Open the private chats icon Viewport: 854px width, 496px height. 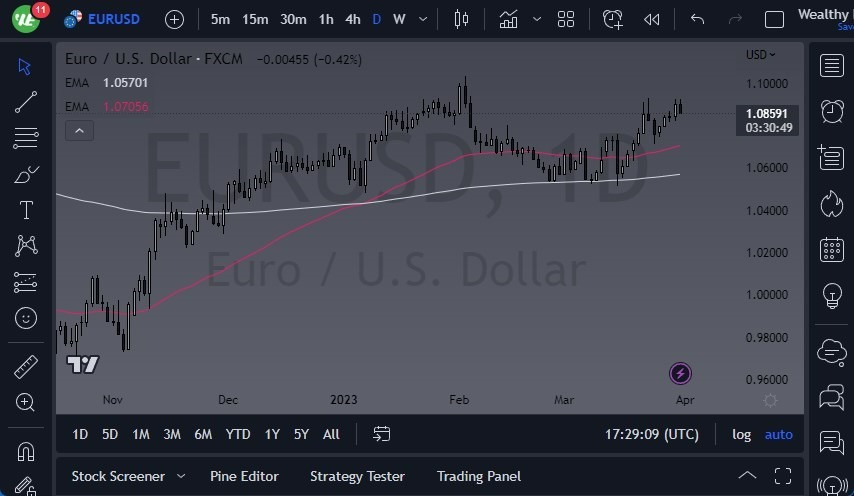point(832,396)
